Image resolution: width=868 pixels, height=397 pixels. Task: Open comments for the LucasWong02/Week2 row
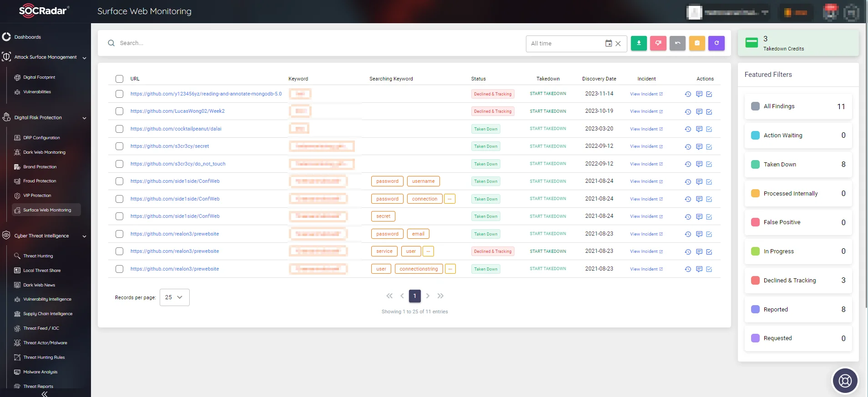pos(699,111)
